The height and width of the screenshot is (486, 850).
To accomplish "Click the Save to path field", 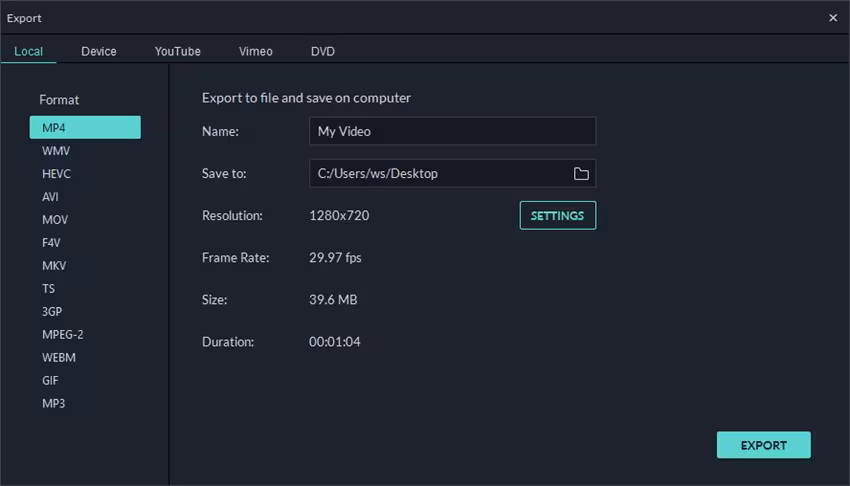I will pyautogui.click(x=438, y=174).
